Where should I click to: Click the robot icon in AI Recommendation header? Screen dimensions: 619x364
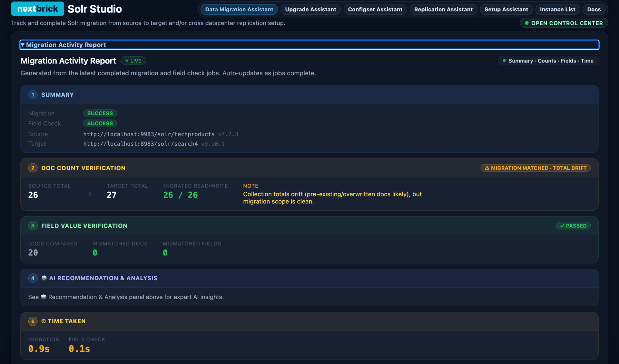point(44,278)
